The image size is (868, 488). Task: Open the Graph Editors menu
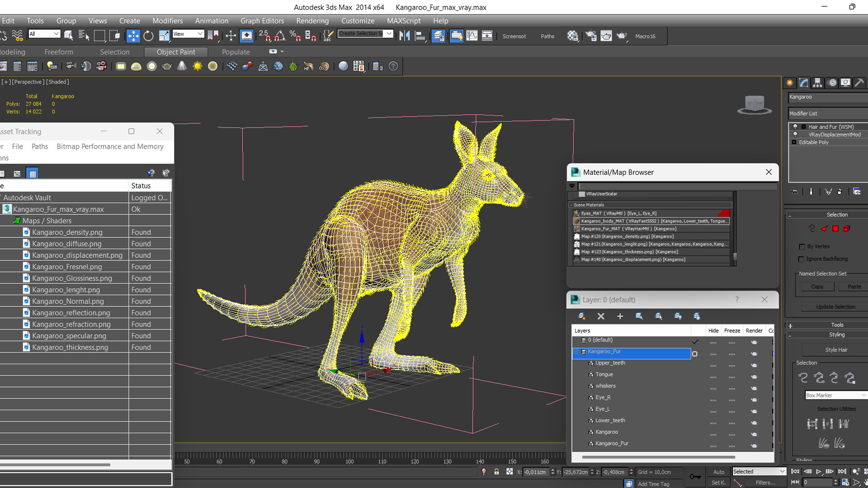[262, 21]
